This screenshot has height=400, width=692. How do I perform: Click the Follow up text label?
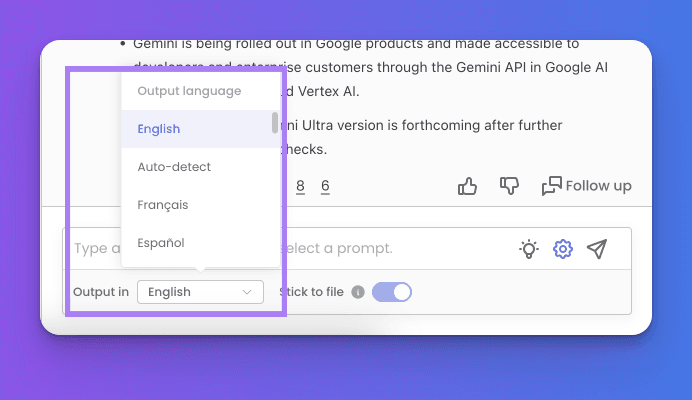coord(598,186)
